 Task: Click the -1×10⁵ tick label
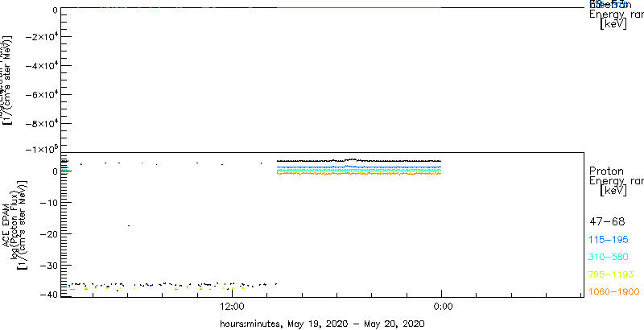pyautogui.click(x=42, y=149)
